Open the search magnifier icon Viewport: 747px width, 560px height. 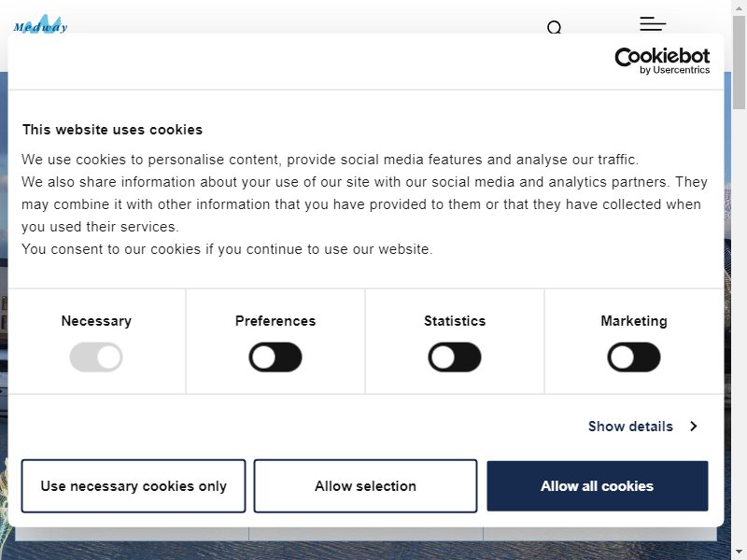click(554, 28)
